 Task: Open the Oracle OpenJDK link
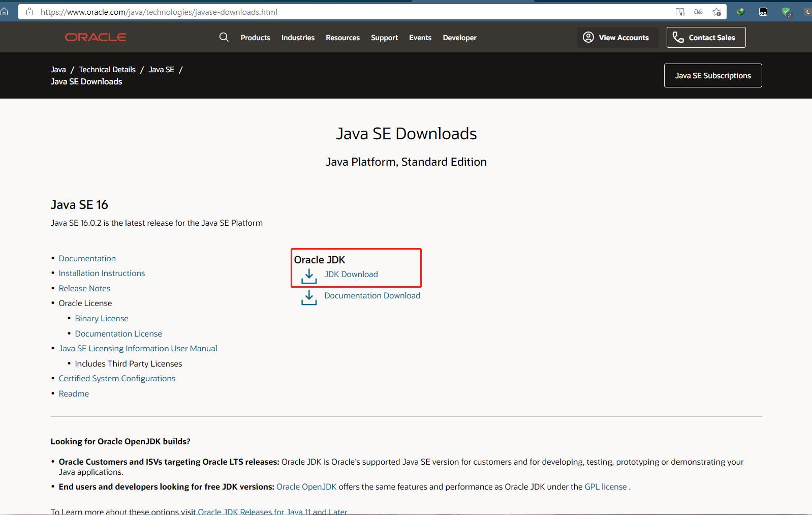pyautogui.click(x=306, y=487)
